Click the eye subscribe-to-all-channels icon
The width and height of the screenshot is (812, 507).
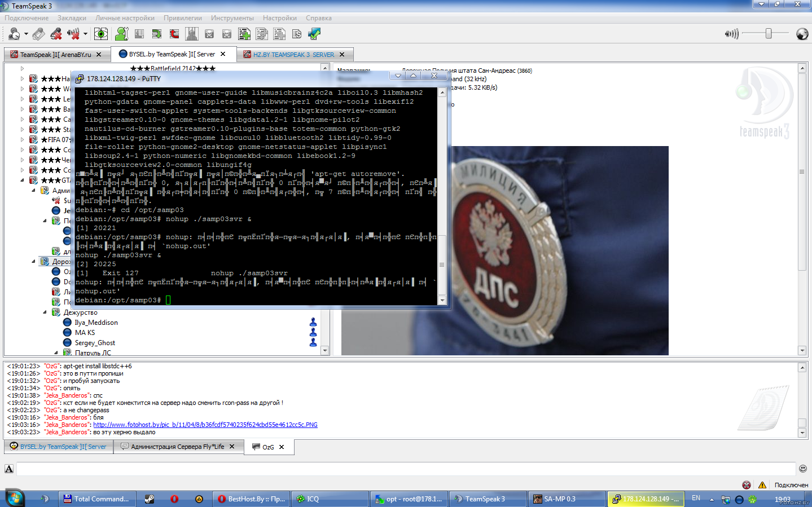(101, 34)
